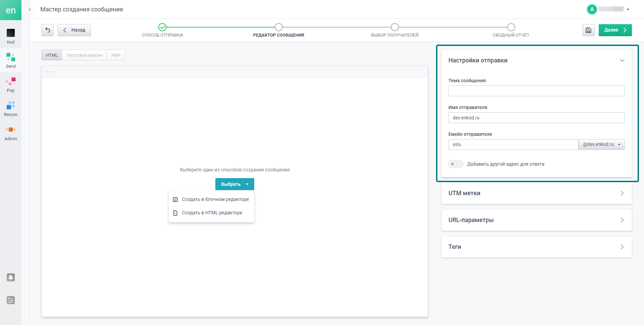Focus the Имя отправителя field
The width and height of the screenshot is (644, 325).
point(537,118)
